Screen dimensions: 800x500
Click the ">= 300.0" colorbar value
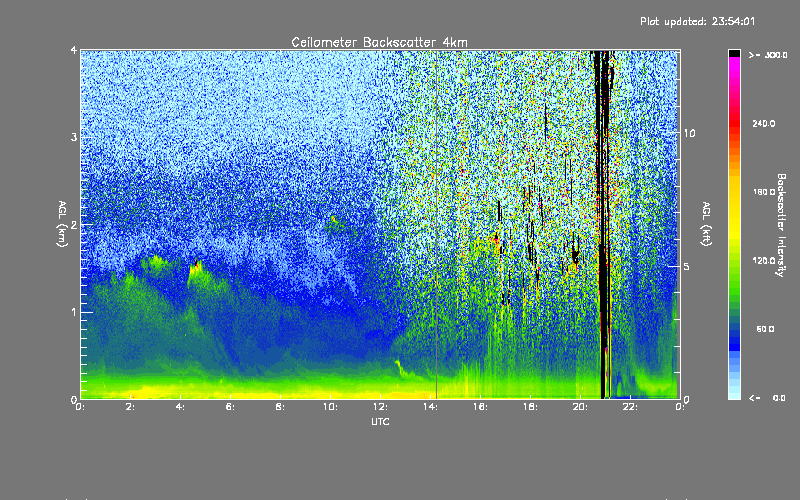click(x=768, y=55)
